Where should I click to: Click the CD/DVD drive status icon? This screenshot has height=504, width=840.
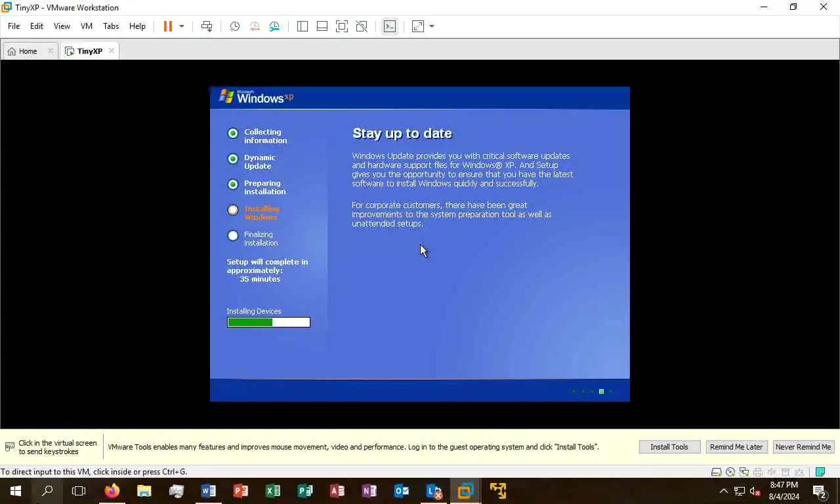click(x=730, y=472)
